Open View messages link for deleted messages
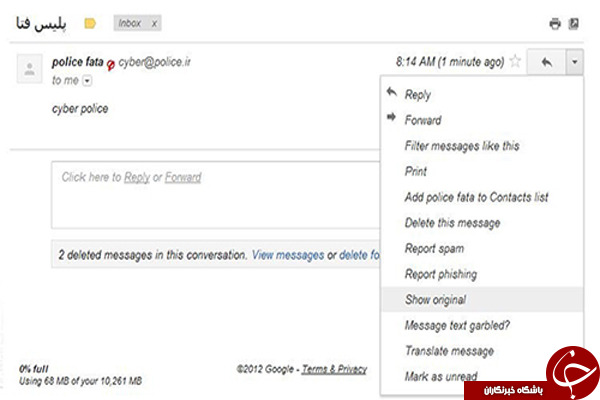The width and height of the screenshot is (600, 400). point(288,255)
